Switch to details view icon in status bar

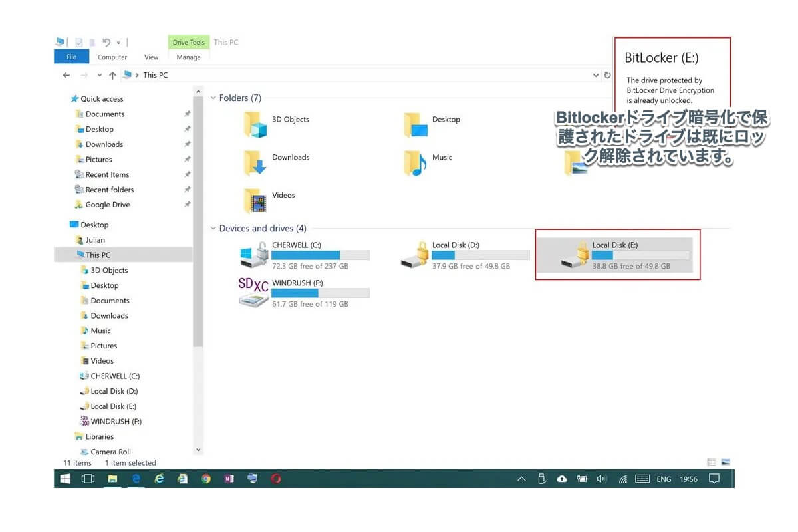712,462
